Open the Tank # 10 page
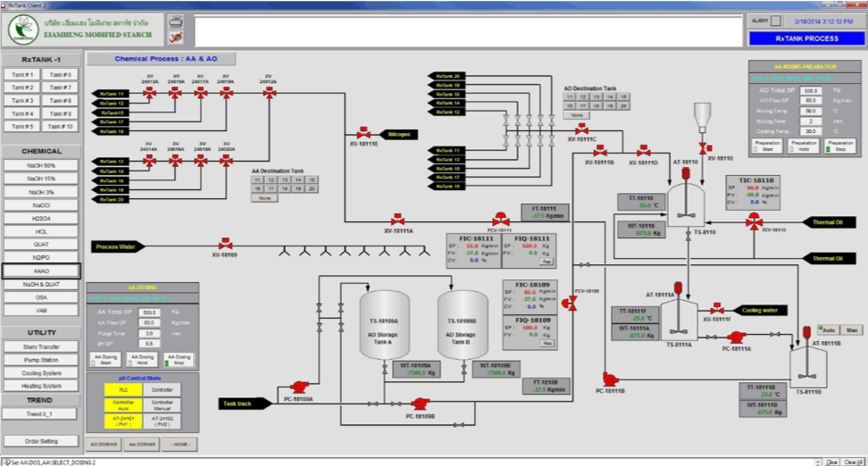 click(x=61, y=126)
